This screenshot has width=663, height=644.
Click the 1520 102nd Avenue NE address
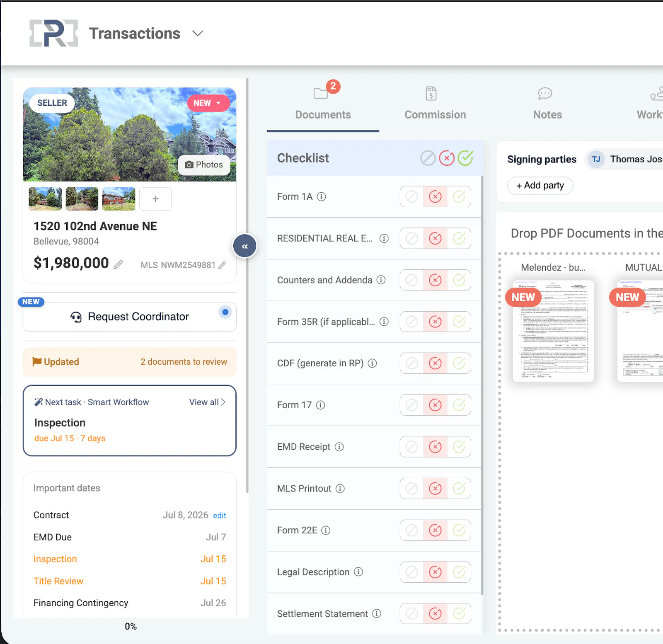click(95, 226)
